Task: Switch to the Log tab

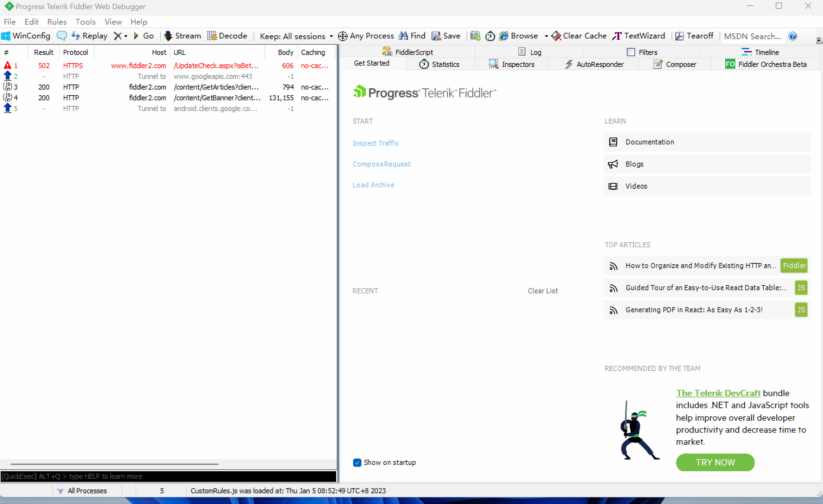Action: (x=530, y=52)
